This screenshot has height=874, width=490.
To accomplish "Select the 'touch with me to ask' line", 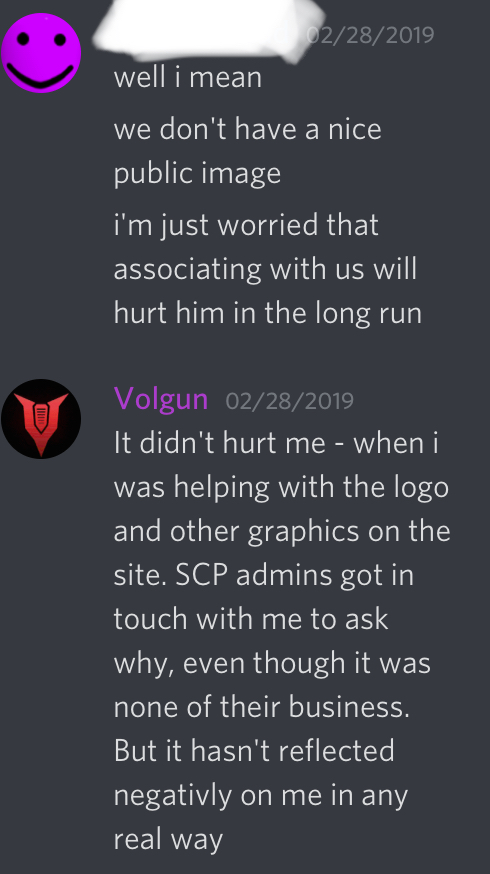I will click(x=251, y=619).
